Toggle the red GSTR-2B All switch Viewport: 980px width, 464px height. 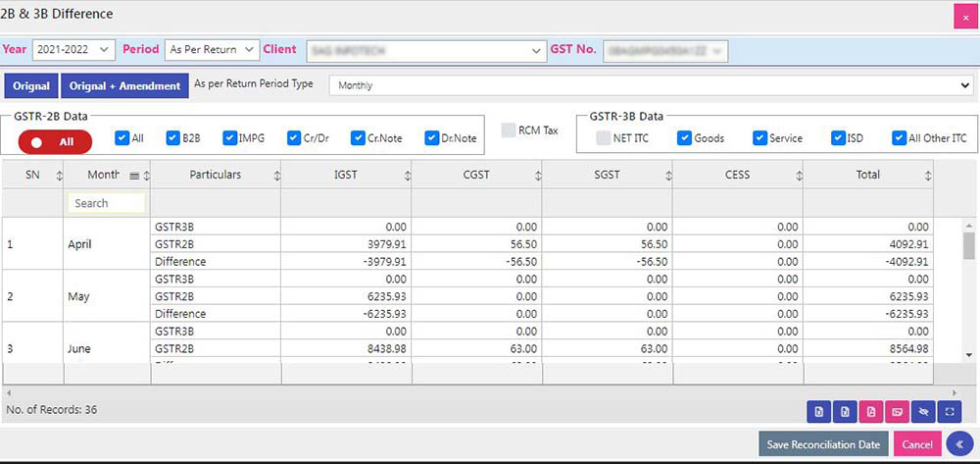point(55,141)
